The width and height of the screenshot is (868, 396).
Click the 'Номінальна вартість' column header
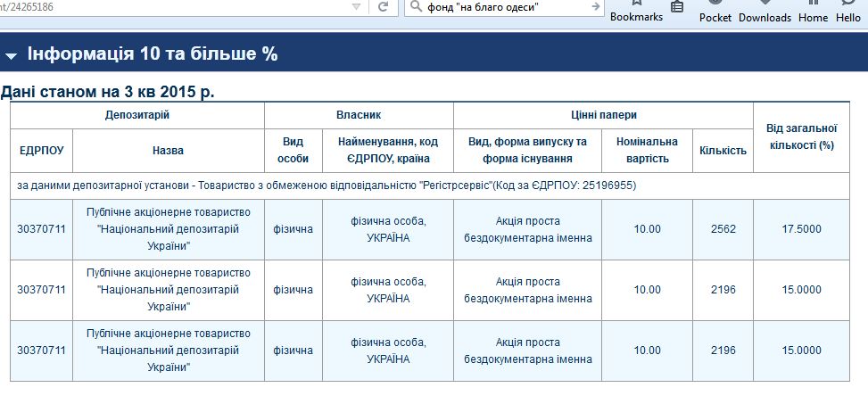[647, 151]
